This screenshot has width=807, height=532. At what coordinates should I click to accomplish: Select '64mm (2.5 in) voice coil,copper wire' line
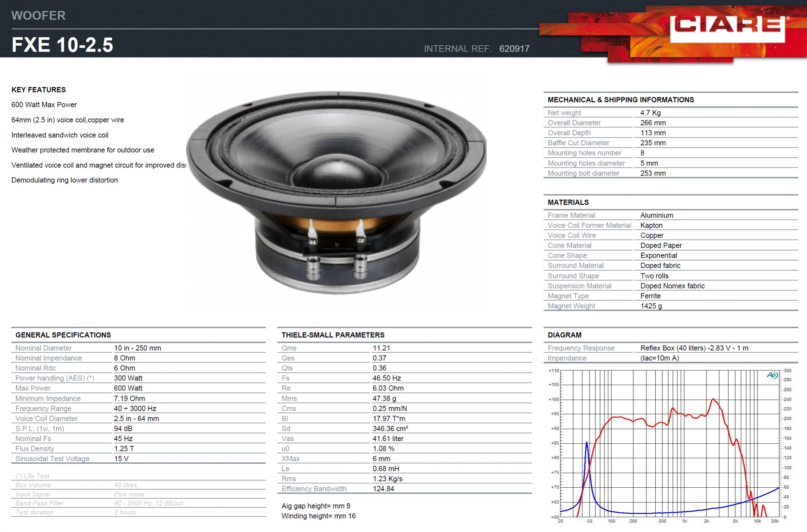pos(67,120)
